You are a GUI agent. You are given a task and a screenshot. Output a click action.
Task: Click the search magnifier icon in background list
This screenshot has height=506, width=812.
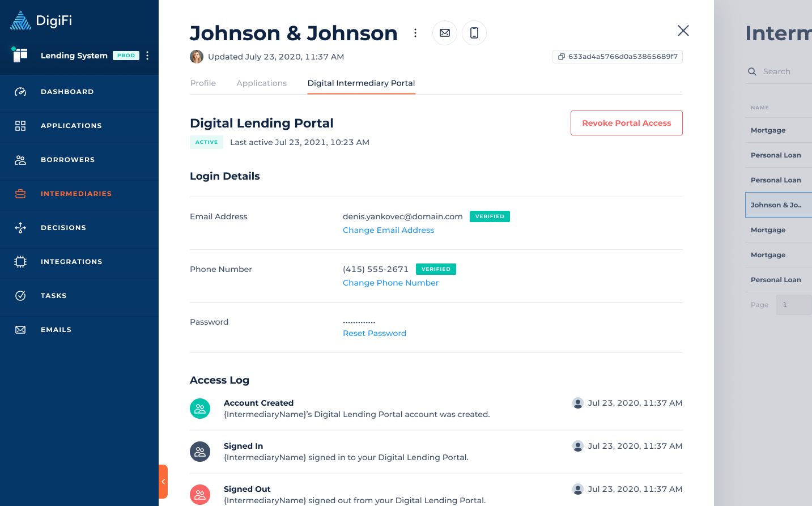pyautogui.click(x=753, y=71)
